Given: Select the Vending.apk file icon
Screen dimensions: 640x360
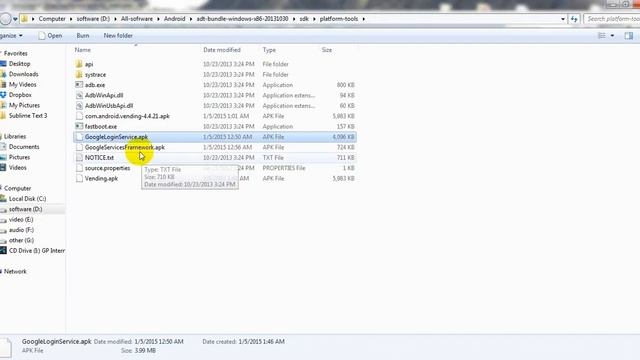Looking at the screenshot, I should (x=79, y=178).
